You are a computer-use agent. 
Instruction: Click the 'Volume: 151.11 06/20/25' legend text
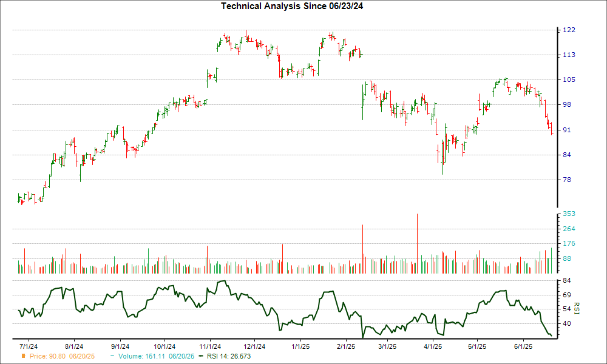point(157,356)
